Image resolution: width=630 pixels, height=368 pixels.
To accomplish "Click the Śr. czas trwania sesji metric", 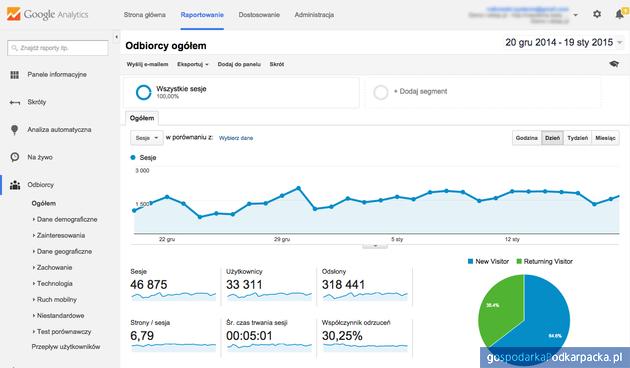I will (269, 337).
